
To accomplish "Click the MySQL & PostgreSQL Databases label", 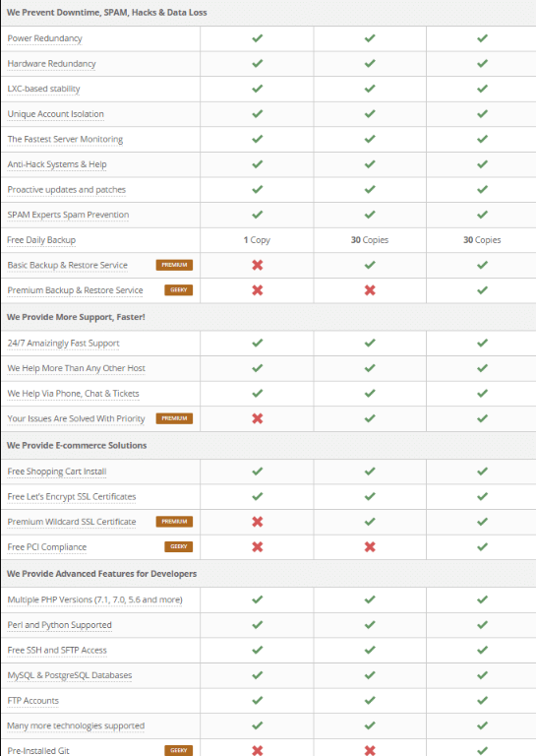I will point(70,675).
